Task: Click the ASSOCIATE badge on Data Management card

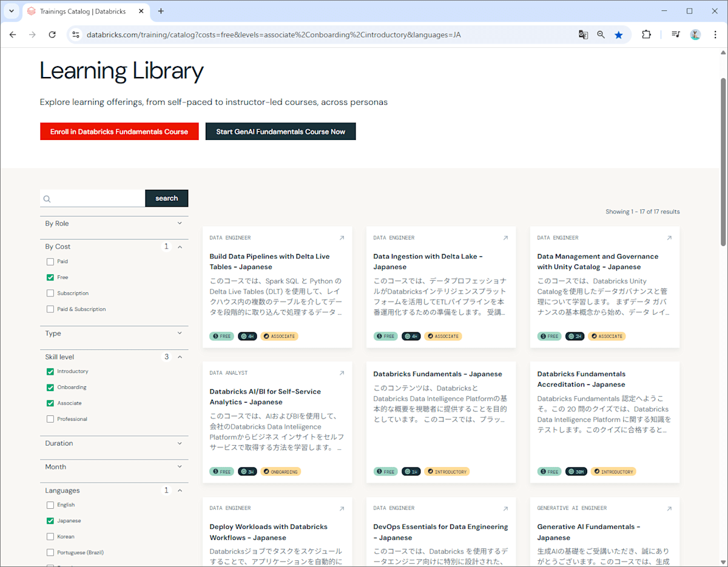Action: click(607, 336)
